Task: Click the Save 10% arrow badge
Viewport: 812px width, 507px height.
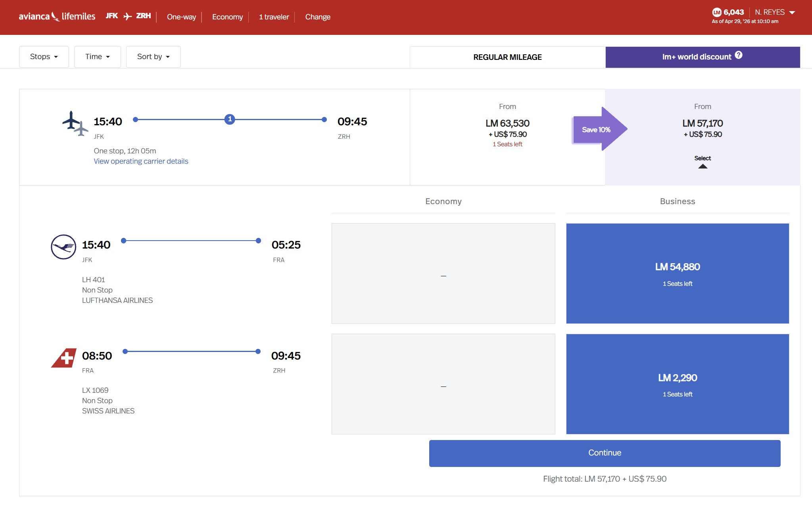Action: pyautogui.click(x=600, y=129)
